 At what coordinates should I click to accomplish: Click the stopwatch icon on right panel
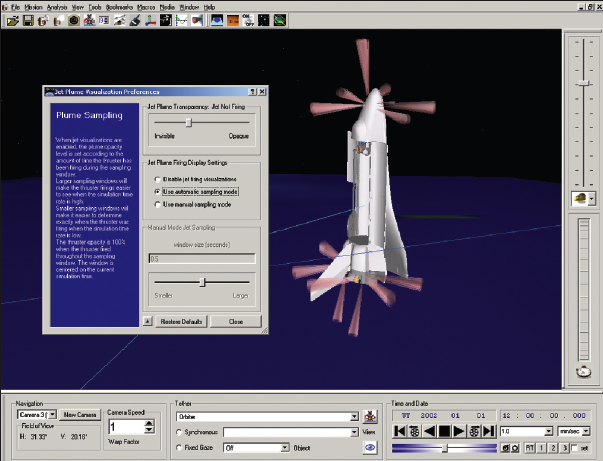point(583,372)
